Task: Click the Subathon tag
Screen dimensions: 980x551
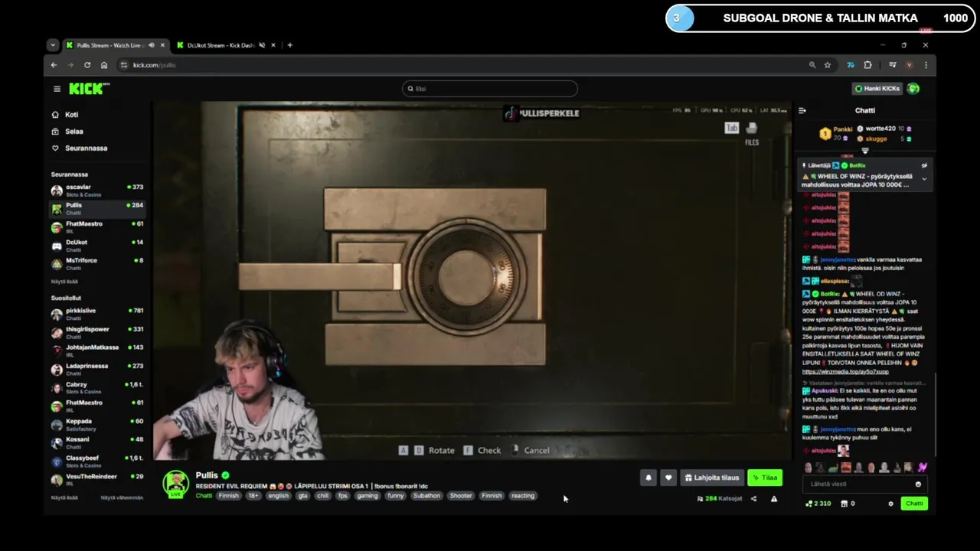Action: [426, 496]
